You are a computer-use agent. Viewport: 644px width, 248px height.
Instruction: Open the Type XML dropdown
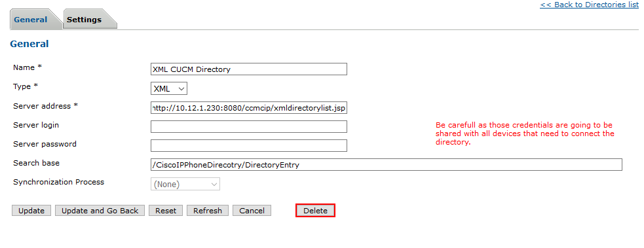click(169, 88)
